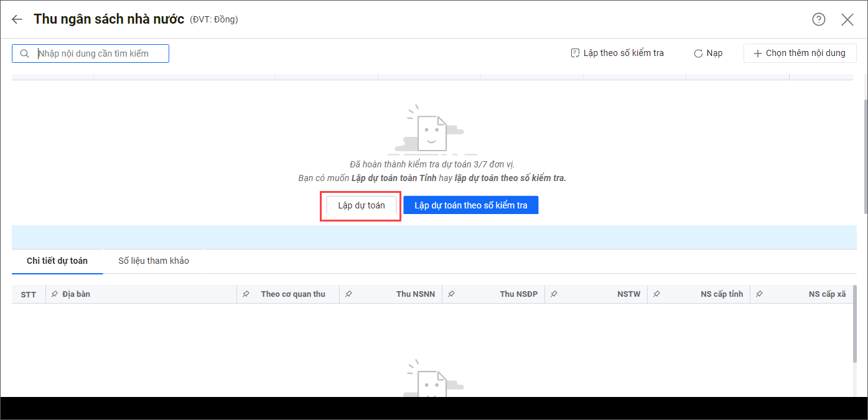Screen dimensions: 868x420
Task: Click the back arrow beside the page title
Action: pos(17,19)
